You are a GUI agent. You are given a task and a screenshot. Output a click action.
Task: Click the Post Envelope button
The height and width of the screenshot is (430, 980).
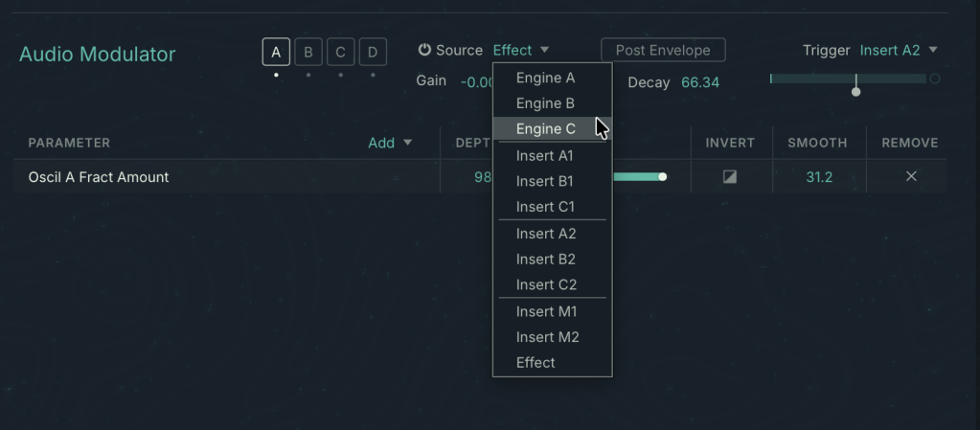663,50
